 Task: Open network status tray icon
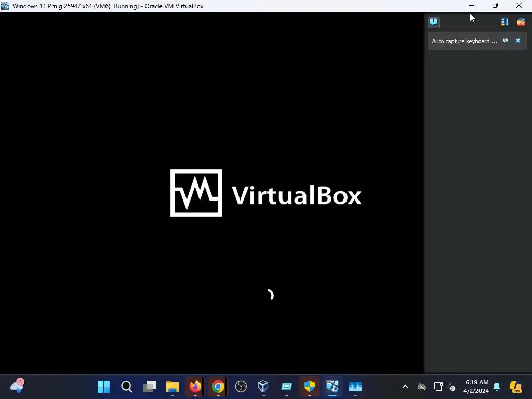point(438,387)
